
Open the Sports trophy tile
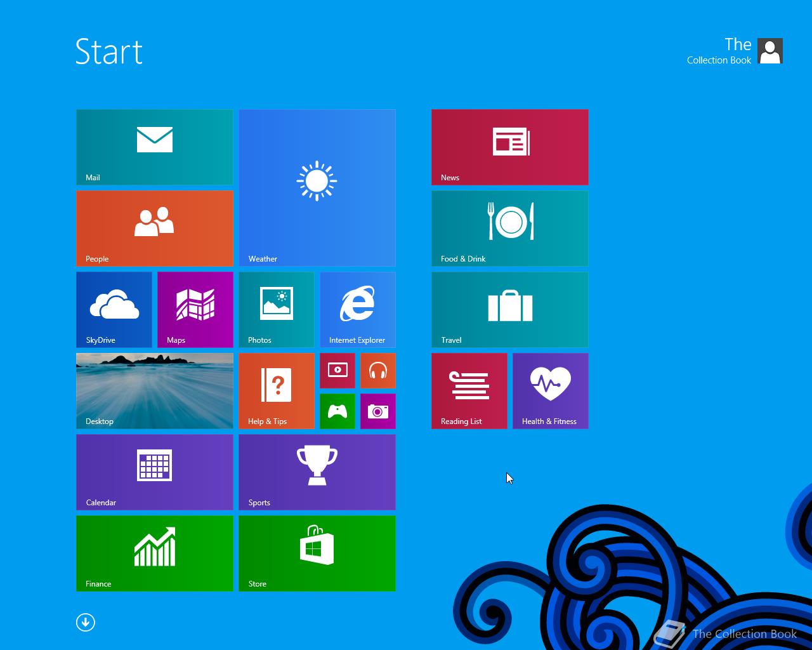tap(317, 472)
